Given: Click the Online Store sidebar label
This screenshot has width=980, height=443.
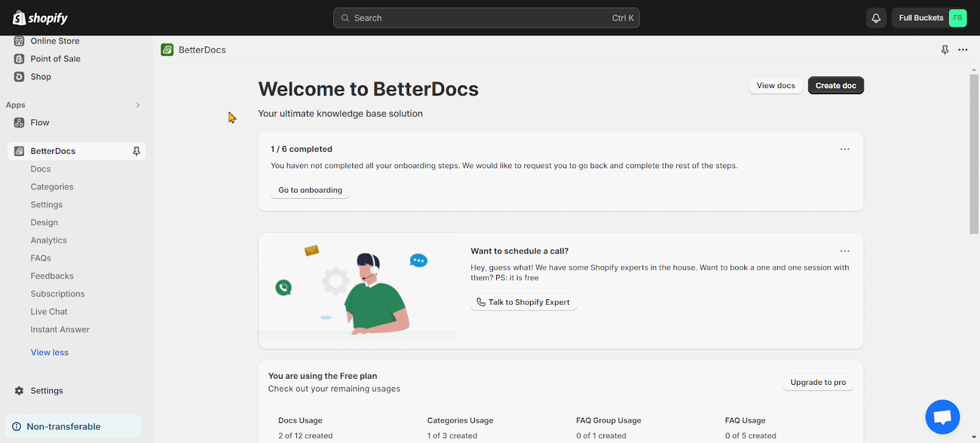Looking at the screenshot, I should (x=55, y=41).
